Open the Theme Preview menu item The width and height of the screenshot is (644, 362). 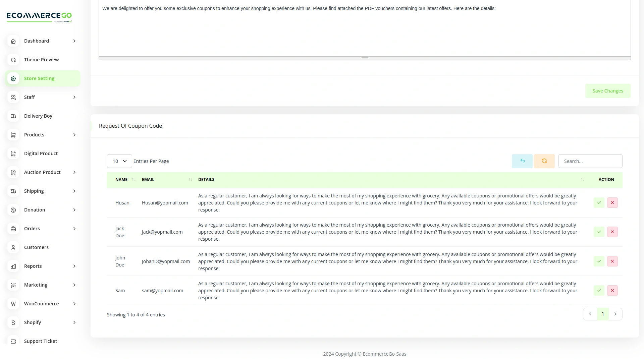[41, 60]
